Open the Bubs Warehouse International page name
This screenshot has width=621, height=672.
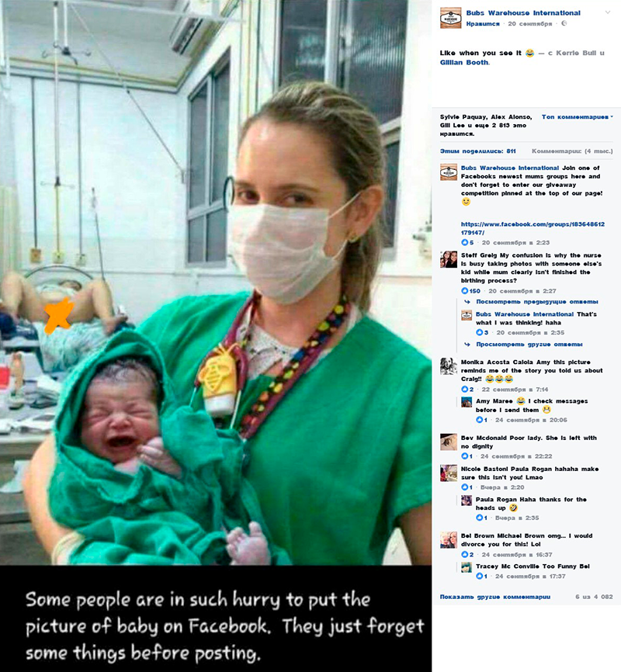tap(523, 13)
